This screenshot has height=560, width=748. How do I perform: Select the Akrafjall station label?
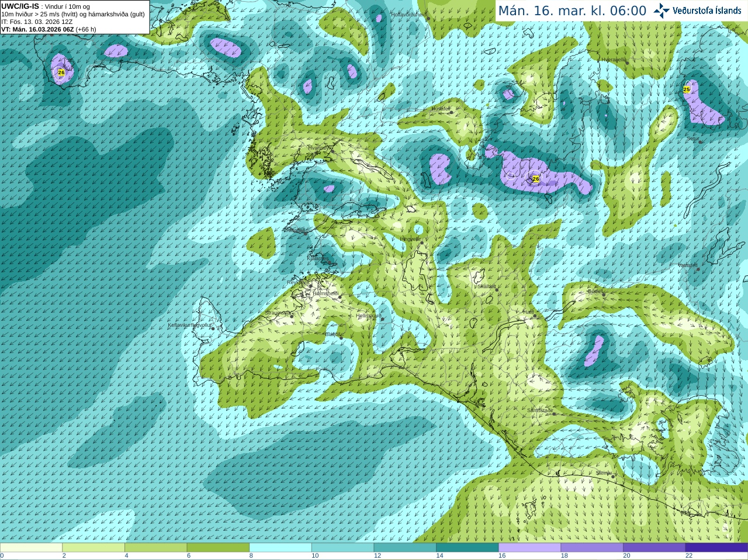[x=294, y=230]
